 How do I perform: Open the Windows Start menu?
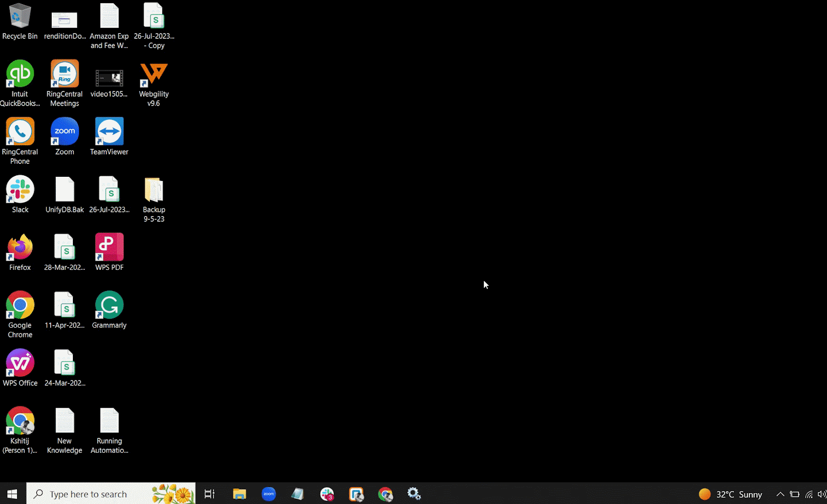point(12,494)
